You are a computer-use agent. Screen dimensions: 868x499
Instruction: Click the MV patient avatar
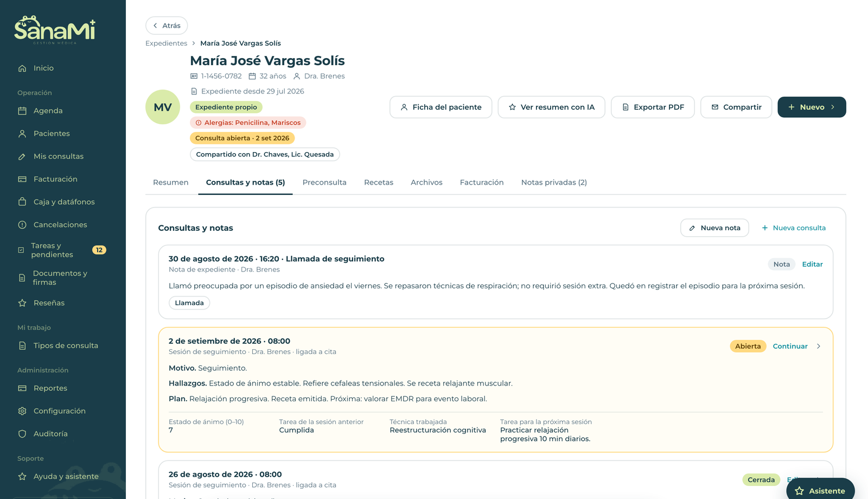click(x=163, y=107)
